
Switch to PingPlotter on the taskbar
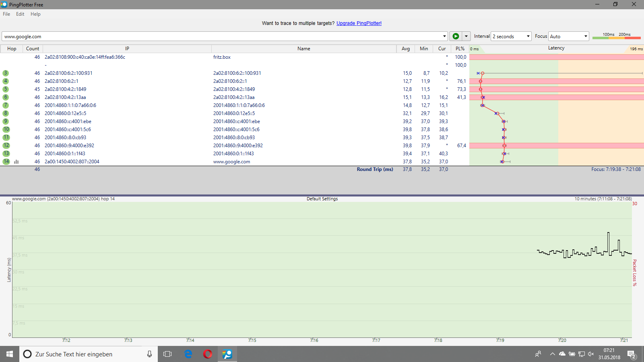pyautogui.click(x=227, y=354)
